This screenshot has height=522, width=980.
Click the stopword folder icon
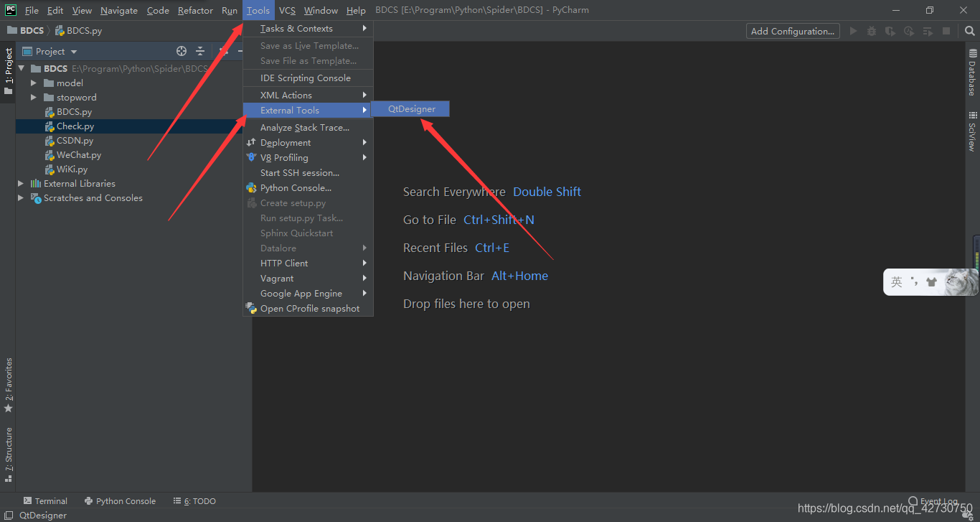pos(49,98)
